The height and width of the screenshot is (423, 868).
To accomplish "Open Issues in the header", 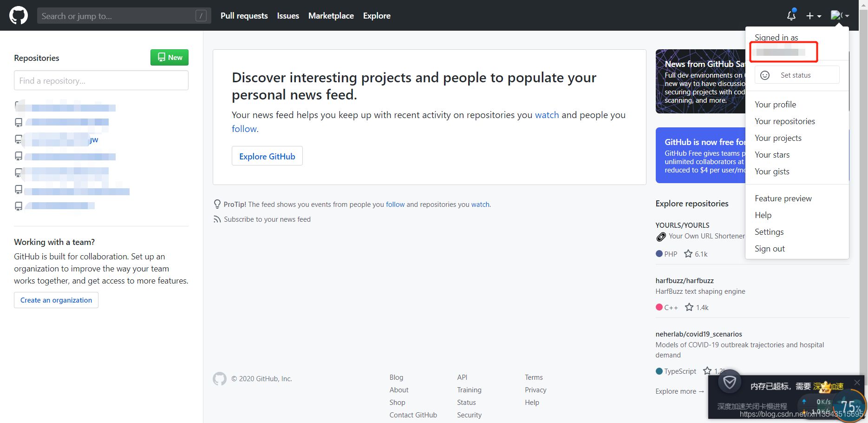I will (288, 16).
